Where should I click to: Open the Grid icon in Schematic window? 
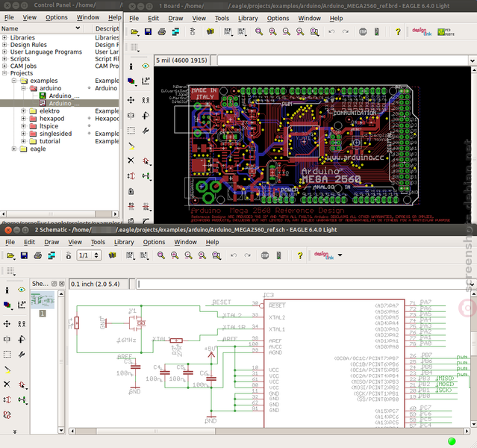coord(10,271)
